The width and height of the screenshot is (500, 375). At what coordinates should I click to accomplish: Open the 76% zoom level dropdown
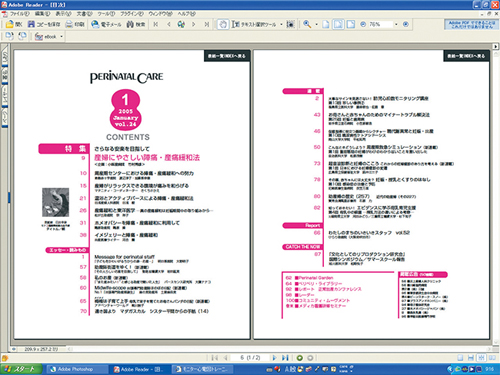tap(396, 24)
